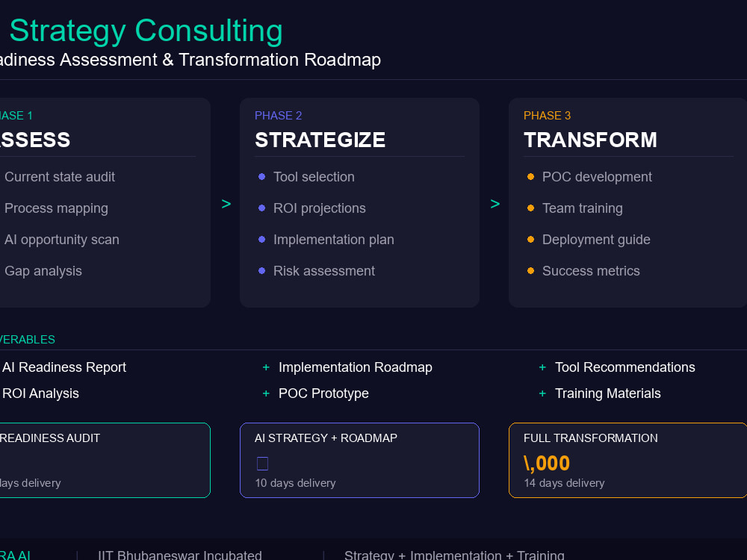Click the 'READINESS AUDIT' pricing card title

tap(49, 438)
